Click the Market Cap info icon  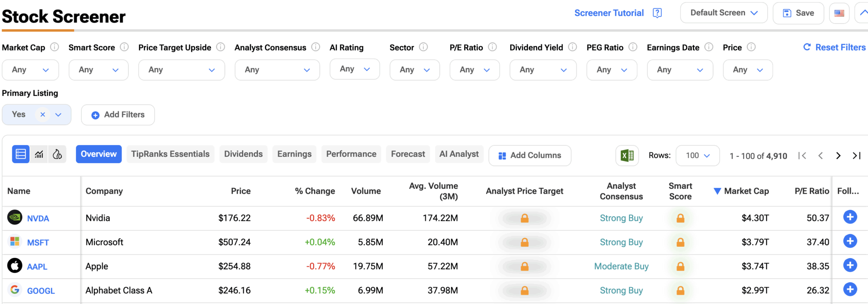[55, 47]
